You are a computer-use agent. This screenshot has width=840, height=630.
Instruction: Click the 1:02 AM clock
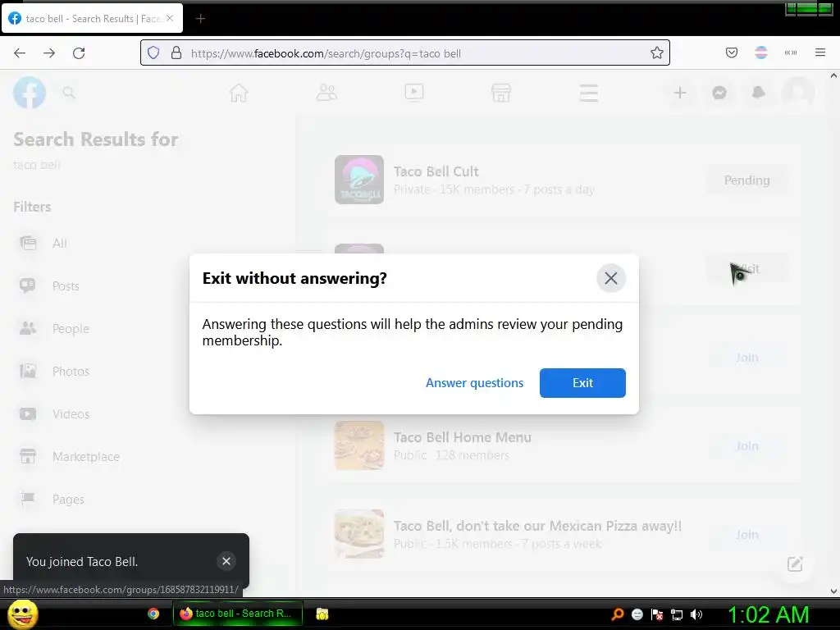768,614
